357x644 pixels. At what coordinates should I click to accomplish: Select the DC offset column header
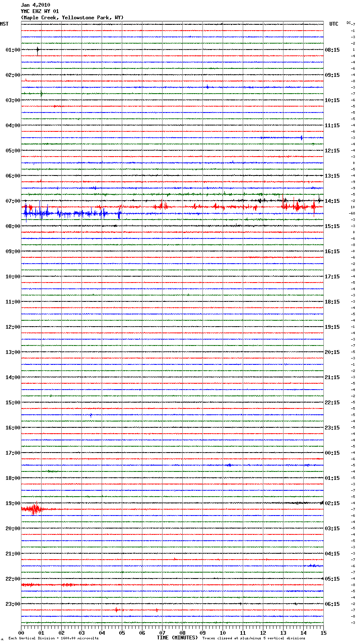349,23
